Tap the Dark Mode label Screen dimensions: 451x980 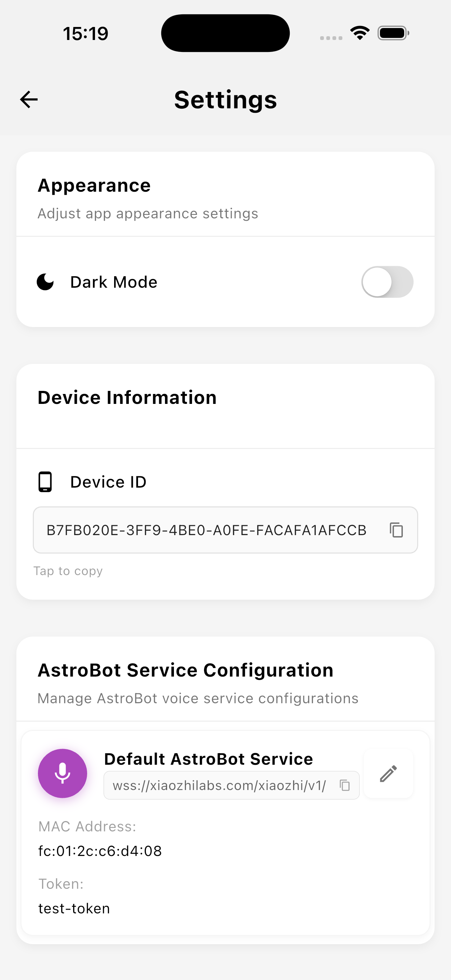[114, 282]
